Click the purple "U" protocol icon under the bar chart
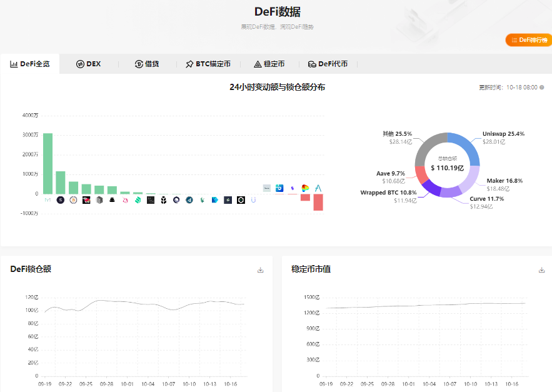This screenshot has width=552, height=392. [253, 201]
